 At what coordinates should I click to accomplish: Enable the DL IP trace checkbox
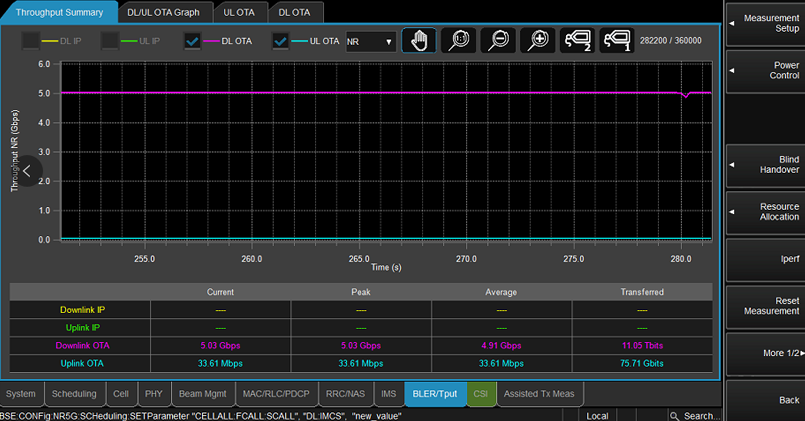32,41
